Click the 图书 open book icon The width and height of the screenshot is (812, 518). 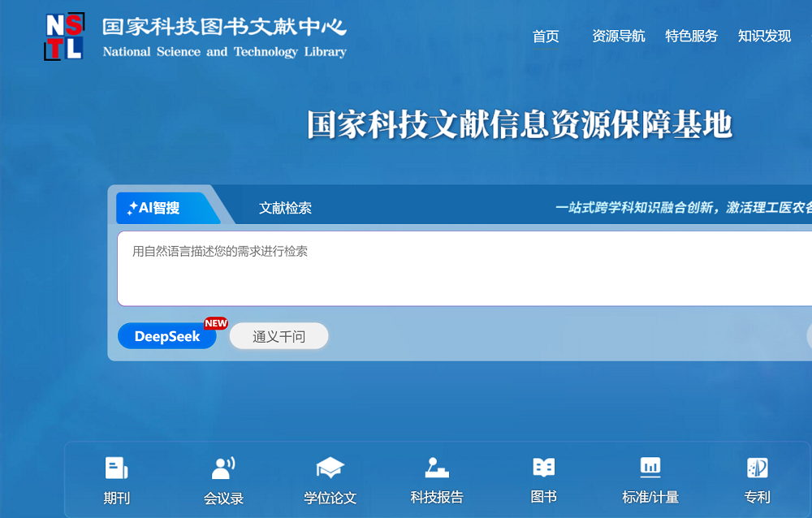click(543, 468)
